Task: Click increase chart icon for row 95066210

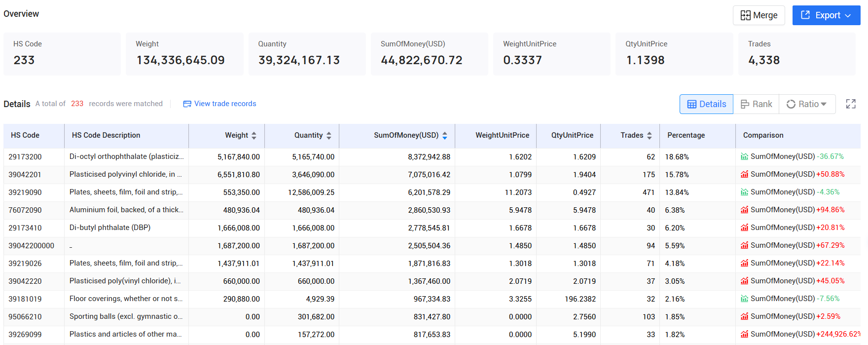Action: click(x=745, y=316)
